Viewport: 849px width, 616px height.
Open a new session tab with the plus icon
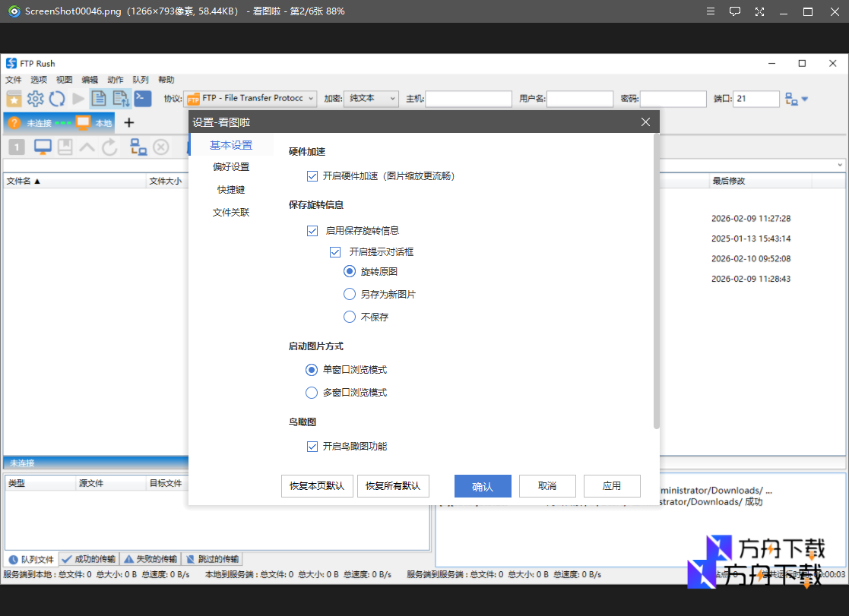tap(128, 122)
